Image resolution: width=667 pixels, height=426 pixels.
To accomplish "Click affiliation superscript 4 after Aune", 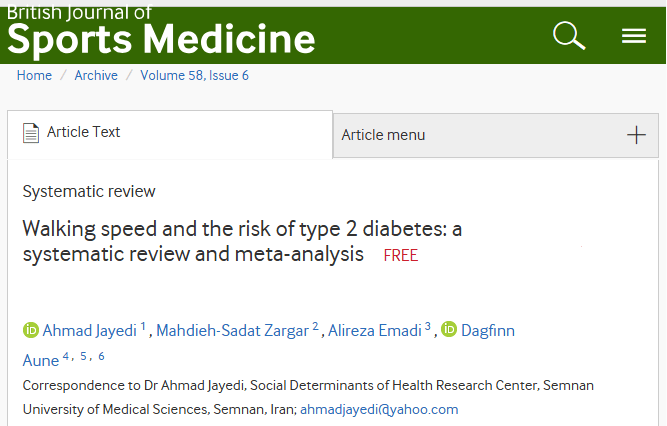I will (x=66, y=356).
